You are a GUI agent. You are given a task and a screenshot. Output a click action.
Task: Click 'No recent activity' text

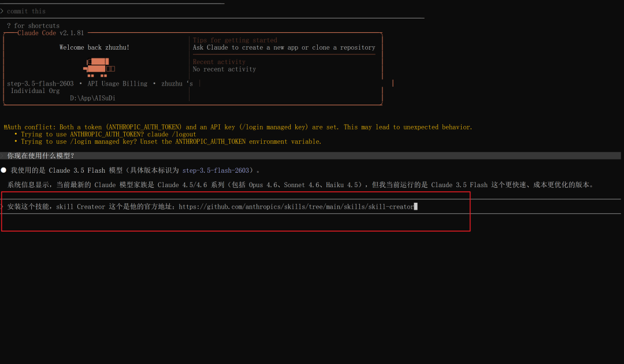click(x=224, y=69)
